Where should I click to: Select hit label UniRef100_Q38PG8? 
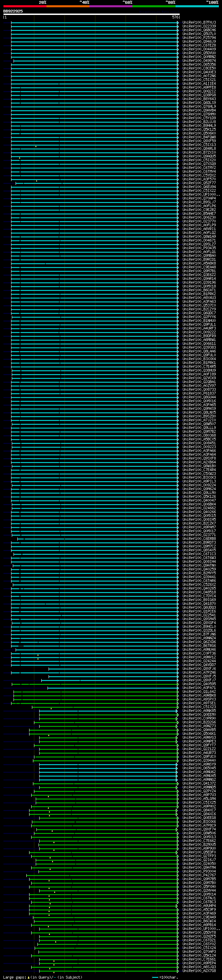point(199,95)
